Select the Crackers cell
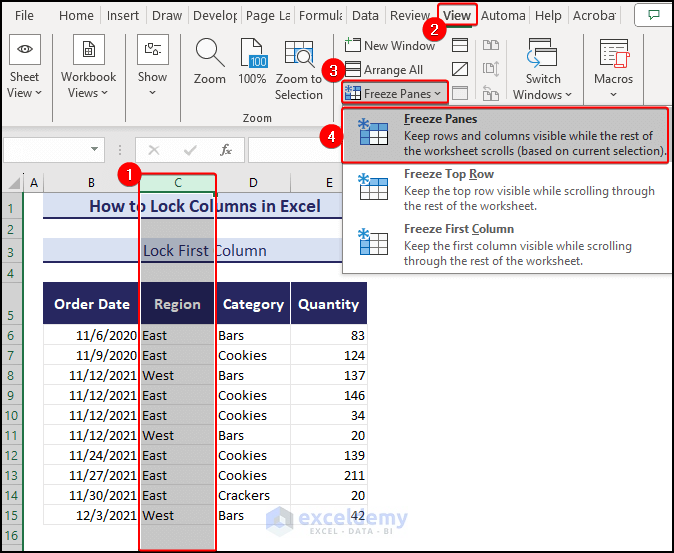 tap(253, 495)
